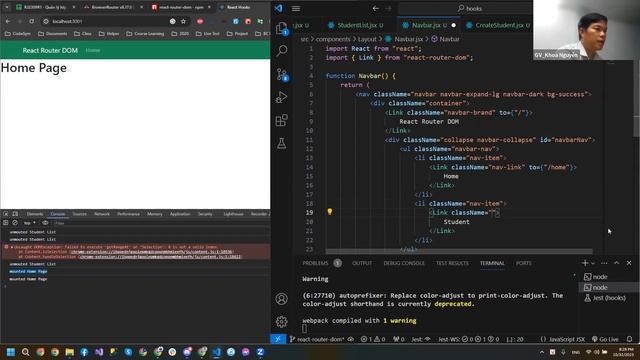
Task: Switch to the PORTS panel tab
Action: click(524, 263)
